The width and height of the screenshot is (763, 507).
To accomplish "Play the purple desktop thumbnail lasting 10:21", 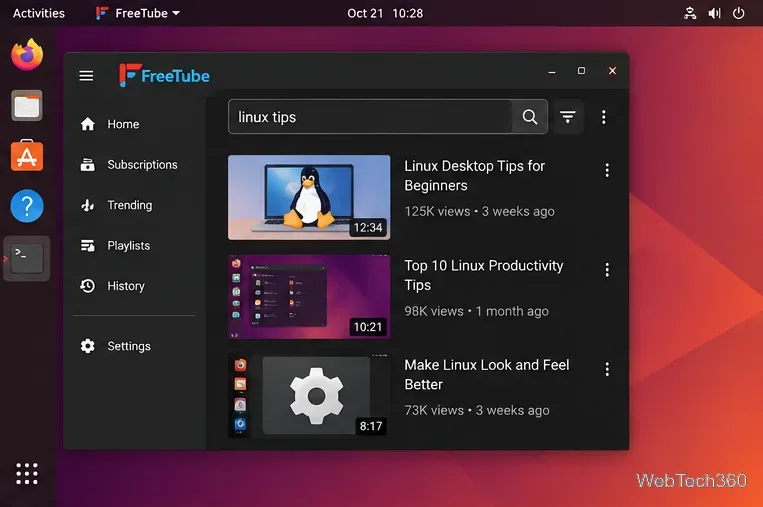I will [x=309, y=297].
